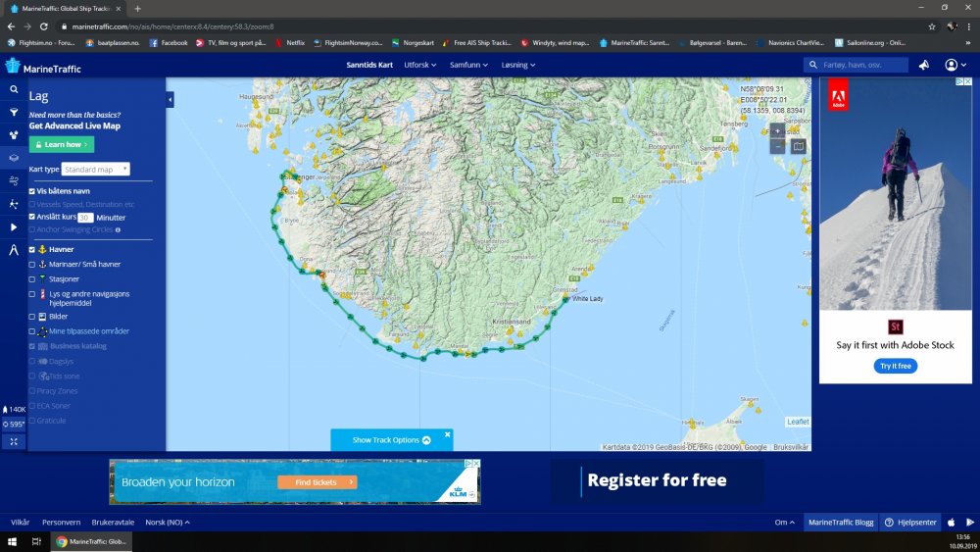Click the vessel search field
The image size is (980, 552).
click(x=856, y=65)
